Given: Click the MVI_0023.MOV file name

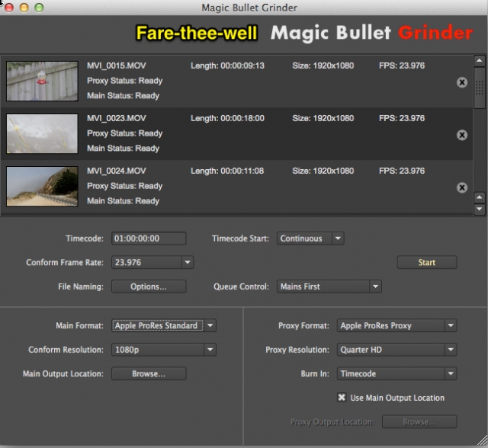Looking at the screenshot, I should (x=117, y=118).
